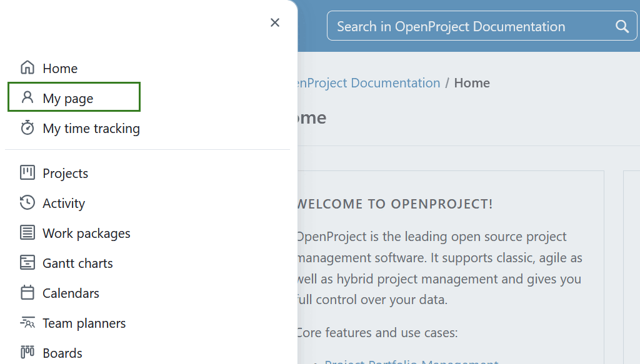Select the Home icon in the sidebar
The height and width of the screenshot is (364, 640).
click(27, 68)
